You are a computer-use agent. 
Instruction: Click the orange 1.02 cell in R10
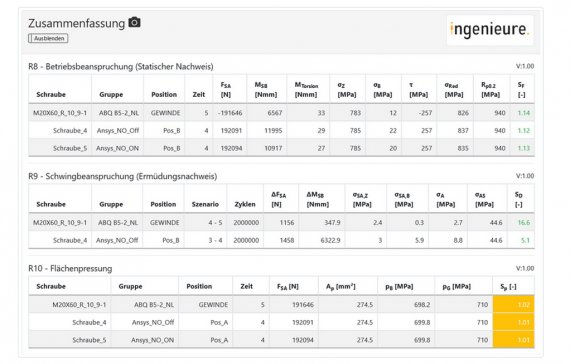pos(514,304)
